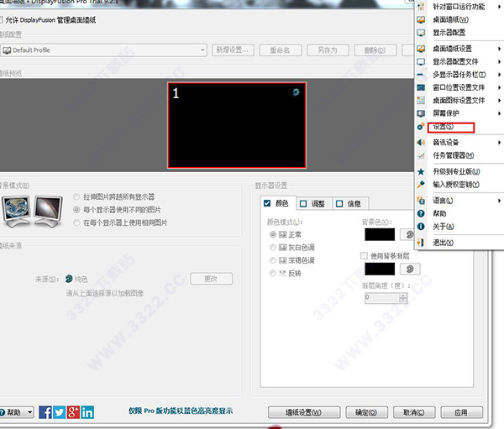This screenshot has height=429, width=504.
Task: Choose 深褐色调 color mode
Action: (273, 260)
